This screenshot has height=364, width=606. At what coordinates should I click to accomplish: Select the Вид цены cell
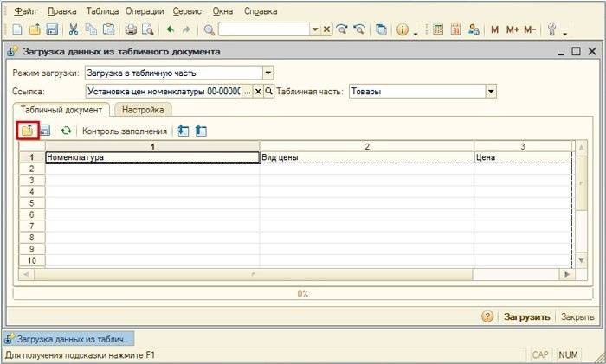pos(367,157)
